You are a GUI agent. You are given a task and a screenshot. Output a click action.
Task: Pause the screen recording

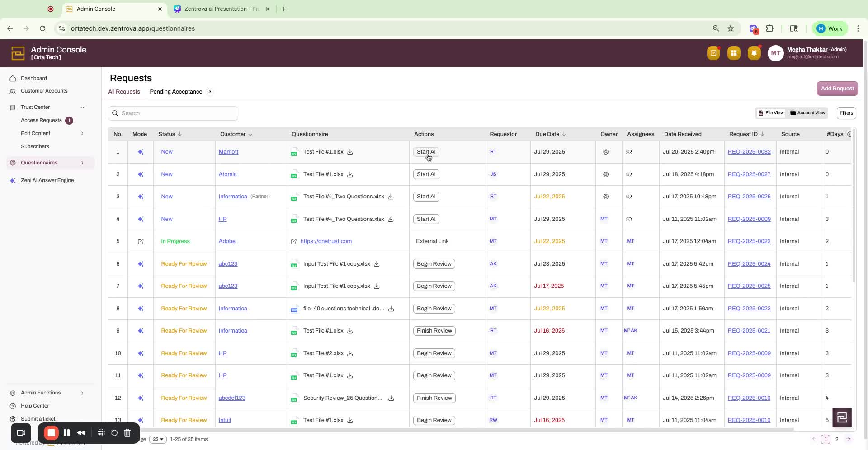pyautogui.click(x=67, y=433)
